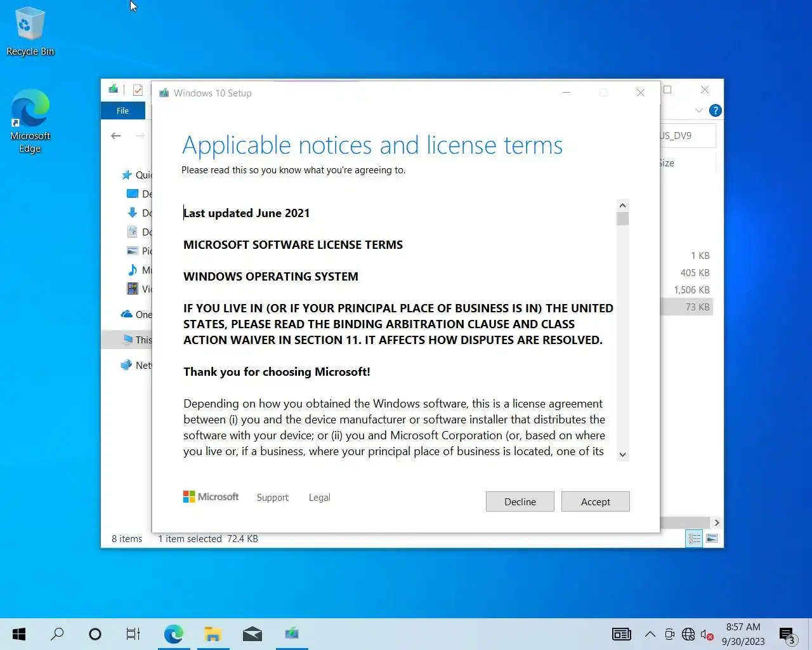Expand the File Explorer ribbon chevron
Viewport: 812px width, 650px height.
tap(698, 110)
